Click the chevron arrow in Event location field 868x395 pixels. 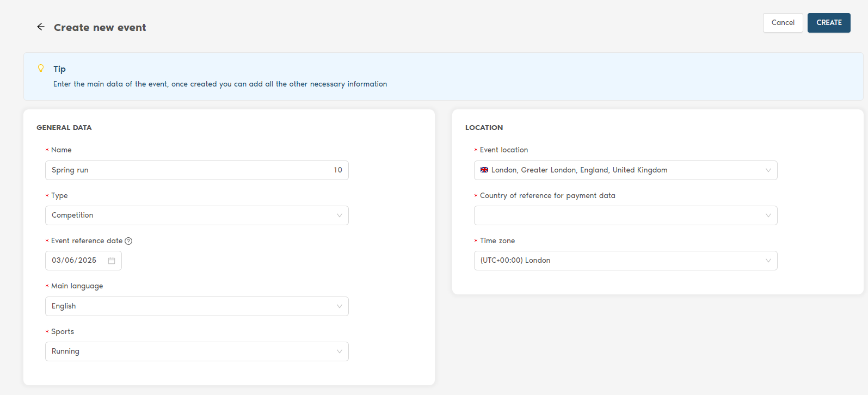point(768,170)
